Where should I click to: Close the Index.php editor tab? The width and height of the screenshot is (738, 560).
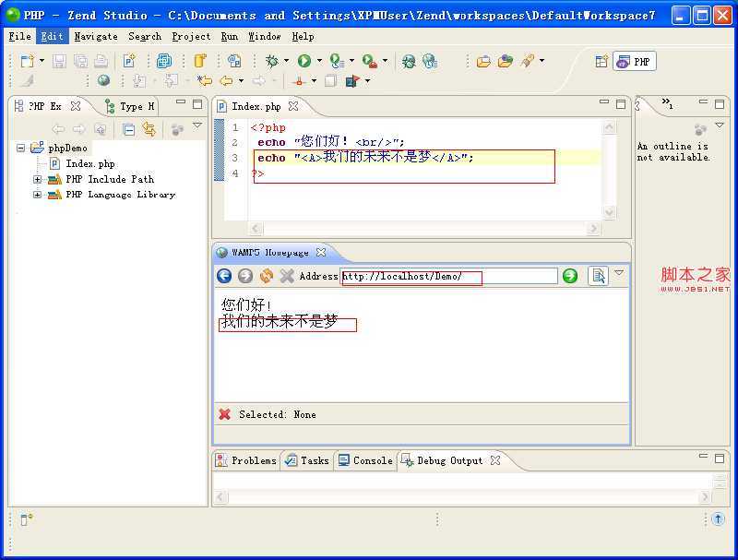point(293,106)
